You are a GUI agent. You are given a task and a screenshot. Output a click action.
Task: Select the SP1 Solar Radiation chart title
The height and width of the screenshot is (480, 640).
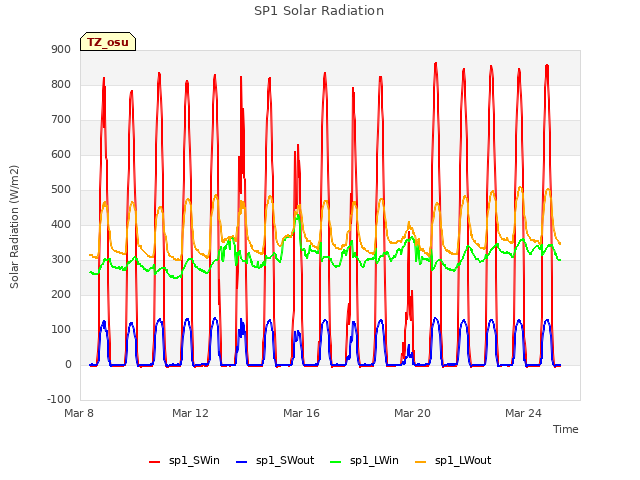(x=319, y=11)
